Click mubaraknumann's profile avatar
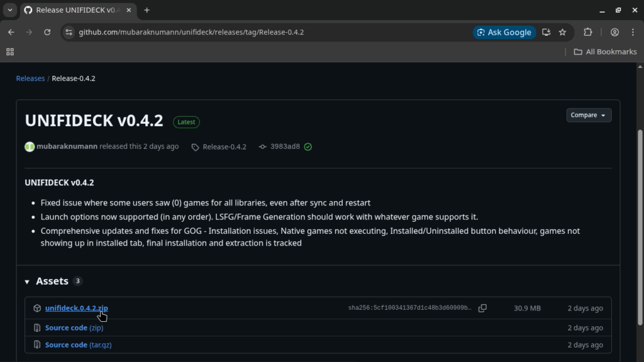Image resolution: width=644 pixels, height=362 pixels. point(29,146)
